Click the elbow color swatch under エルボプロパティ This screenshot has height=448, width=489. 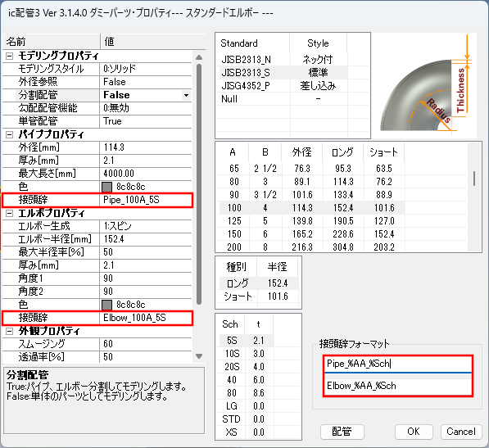pos(107,305)
